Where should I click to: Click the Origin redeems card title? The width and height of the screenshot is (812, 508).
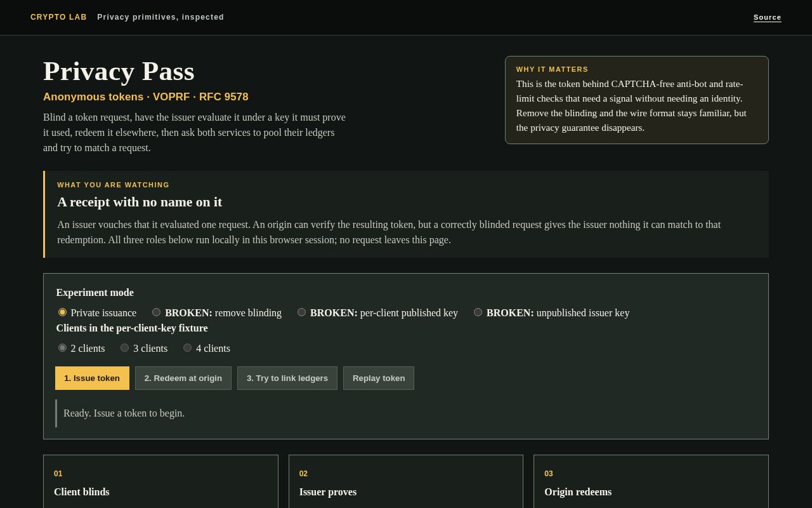[x=578, y=492]
